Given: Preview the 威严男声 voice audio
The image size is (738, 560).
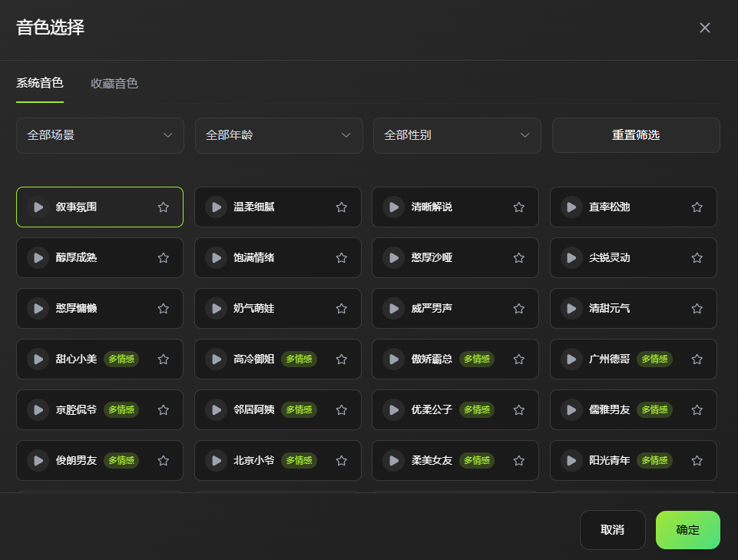Looking at the screenshot, I should point(393,309).
